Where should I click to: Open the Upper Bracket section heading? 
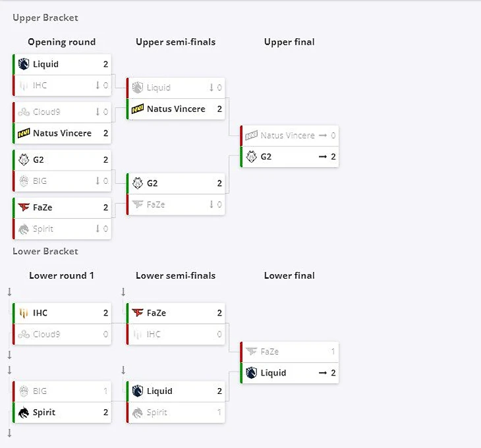click(45, 18)
